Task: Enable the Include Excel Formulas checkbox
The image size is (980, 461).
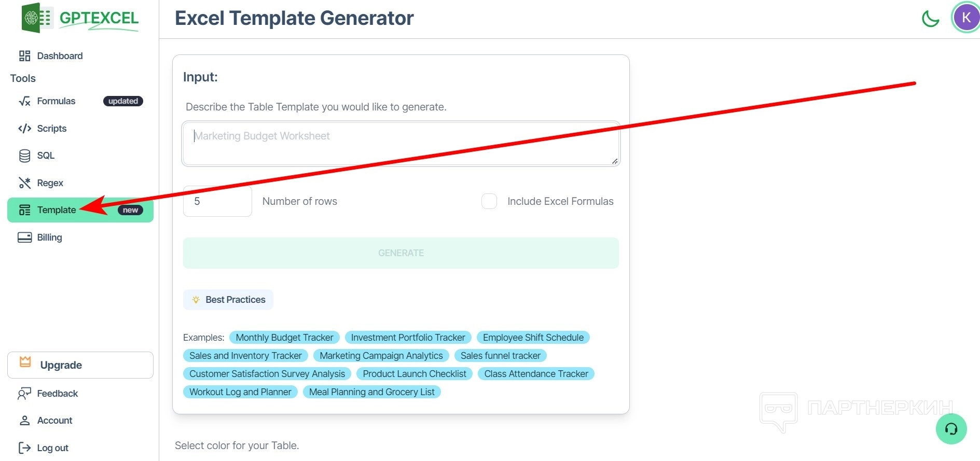Action: point(489,201)
